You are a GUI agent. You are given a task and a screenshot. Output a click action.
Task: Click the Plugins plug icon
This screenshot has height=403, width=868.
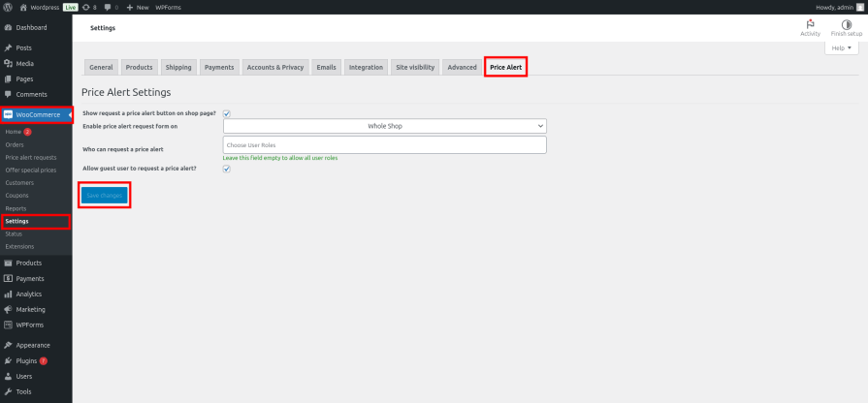click(x=8, y=361)
